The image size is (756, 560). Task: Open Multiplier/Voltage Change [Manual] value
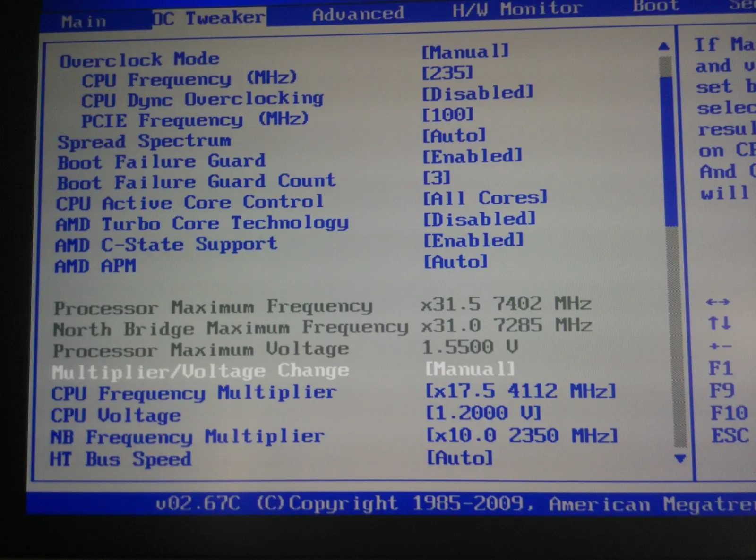470,369
